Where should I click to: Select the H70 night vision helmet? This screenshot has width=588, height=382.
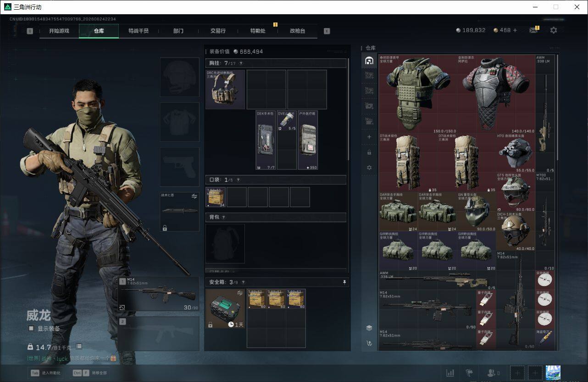tap(516, 153)
